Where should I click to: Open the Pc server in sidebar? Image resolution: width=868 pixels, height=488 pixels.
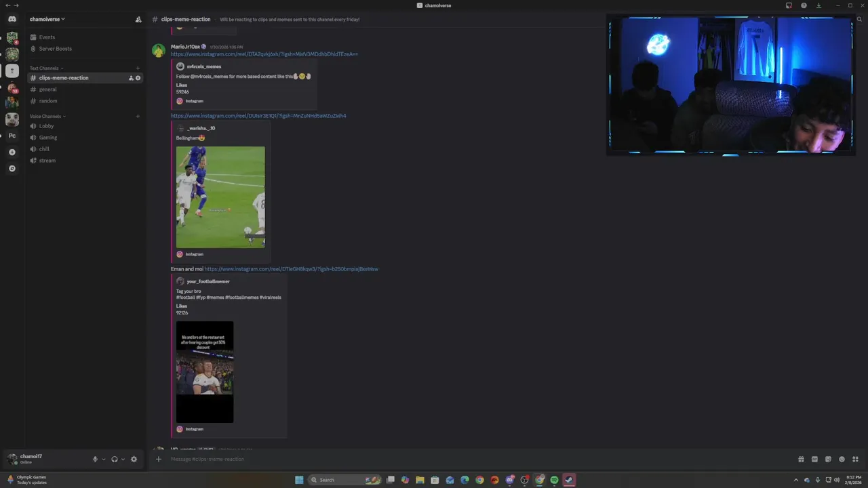pyautogui.click(x=12, y=136)
